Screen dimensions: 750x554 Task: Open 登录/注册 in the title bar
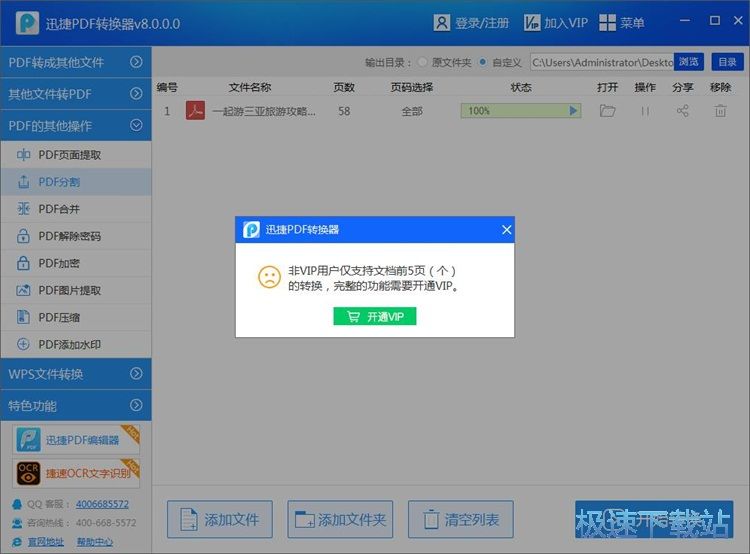[x=482, y=22]
